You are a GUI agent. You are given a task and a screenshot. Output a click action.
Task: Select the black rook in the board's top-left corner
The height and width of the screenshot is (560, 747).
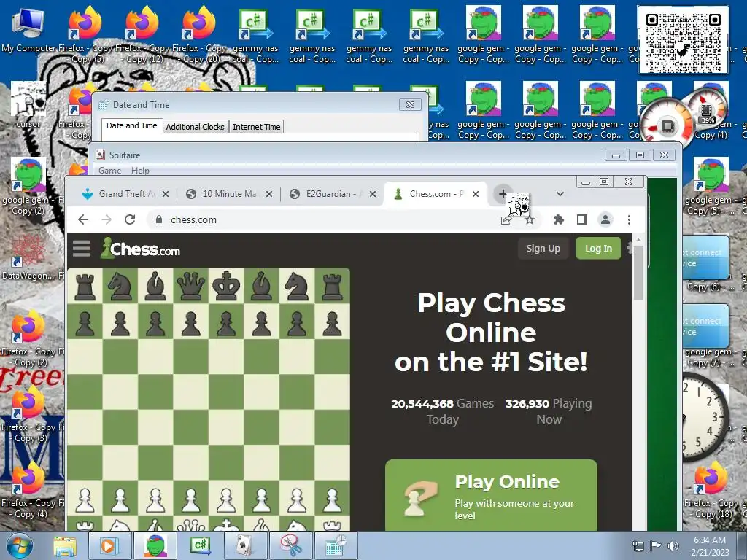click(x=85, y=286)
